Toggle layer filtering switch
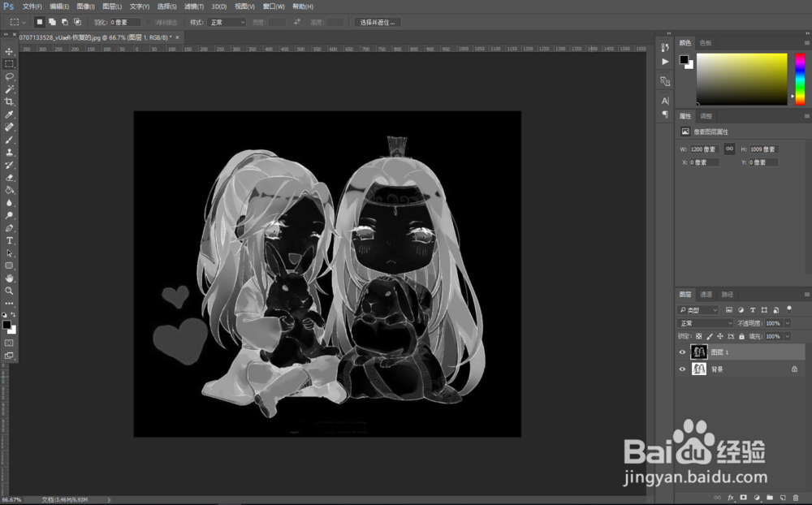This screenshot has height=505, width=812. click(x=789, y=309)
